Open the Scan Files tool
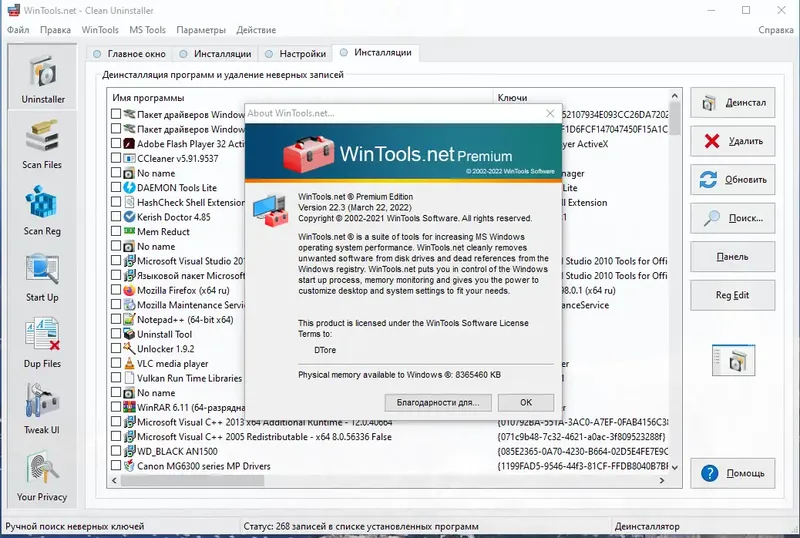 (x=42, y=143)
